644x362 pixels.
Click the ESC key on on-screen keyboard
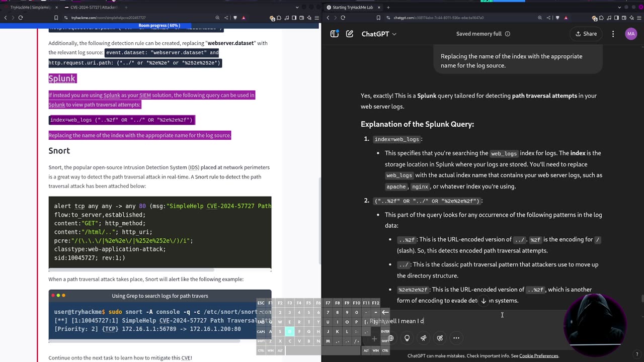(261, 303)
